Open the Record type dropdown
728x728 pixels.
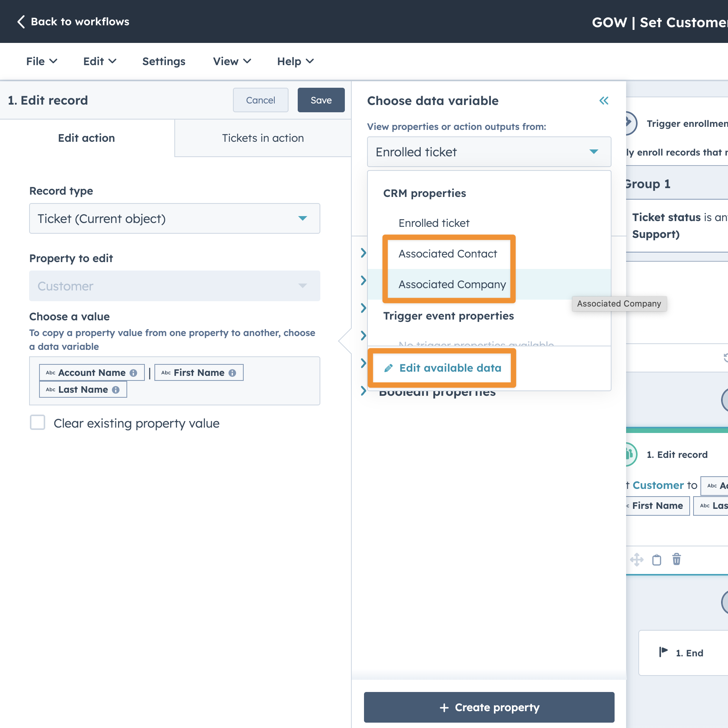pyautogui.click(x=174, y=218)
